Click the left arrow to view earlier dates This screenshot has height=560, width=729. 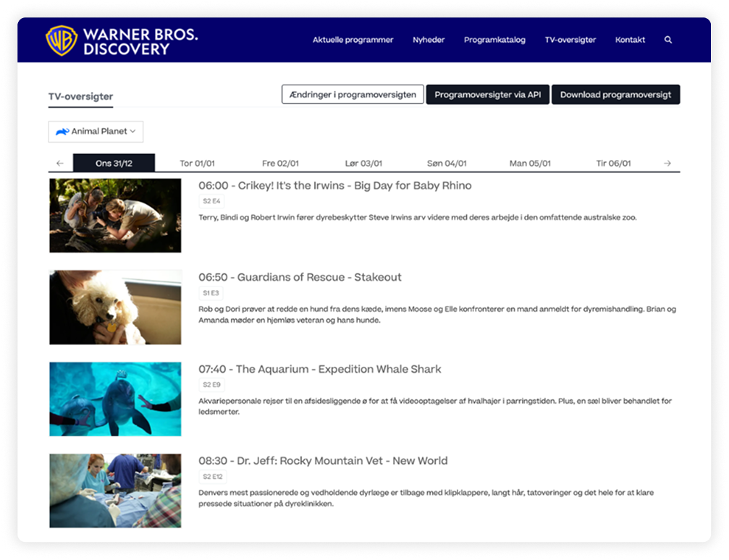60,163
